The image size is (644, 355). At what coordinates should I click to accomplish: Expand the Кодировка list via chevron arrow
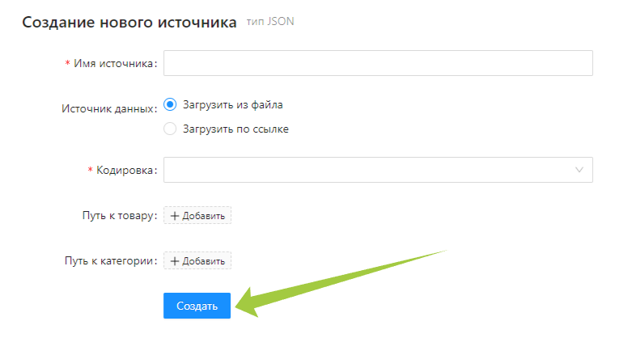point(579,170)
